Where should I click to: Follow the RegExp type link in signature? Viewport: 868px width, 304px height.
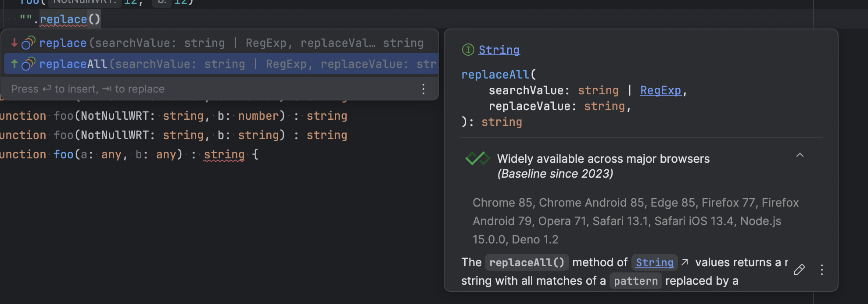[660, 90]
